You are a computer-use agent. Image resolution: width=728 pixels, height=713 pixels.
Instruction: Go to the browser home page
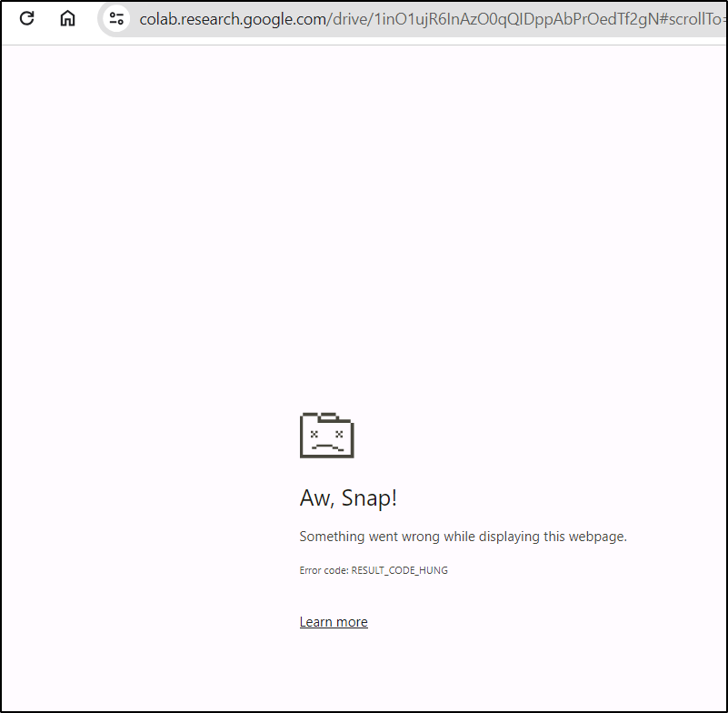68,18
